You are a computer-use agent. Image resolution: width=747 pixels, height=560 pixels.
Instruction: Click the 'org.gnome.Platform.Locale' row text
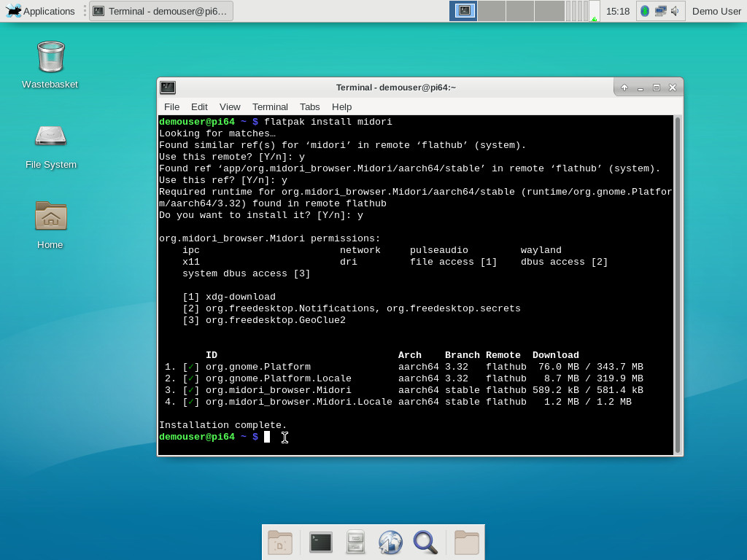point(279,378)
